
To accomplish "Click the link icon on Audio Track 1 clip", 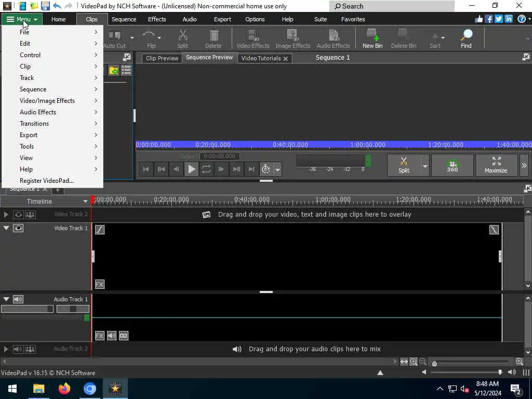I will 124,336.
